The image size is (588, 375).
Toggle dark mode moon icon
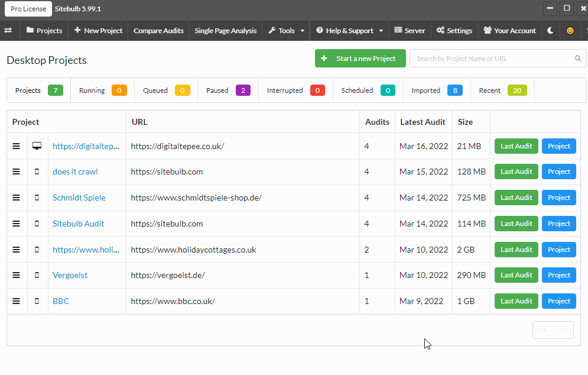550,30
